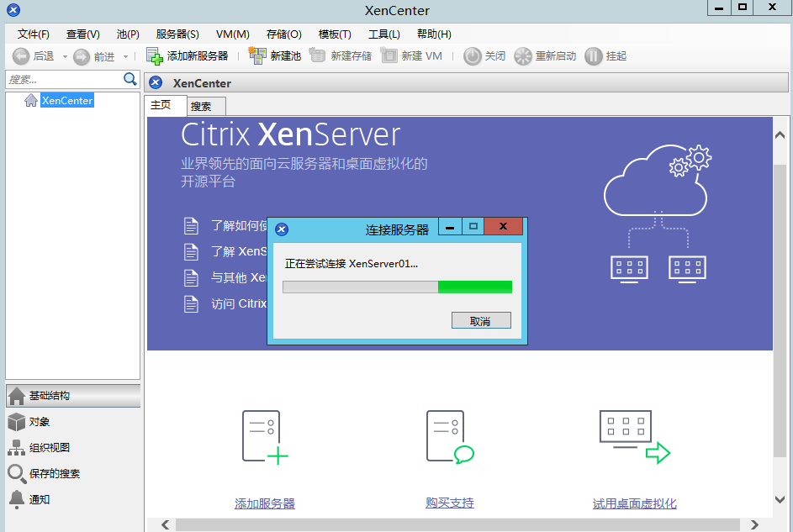The image size is (793, 532).
Task: Click the search magnifier icon
Action: pos(130,79)
